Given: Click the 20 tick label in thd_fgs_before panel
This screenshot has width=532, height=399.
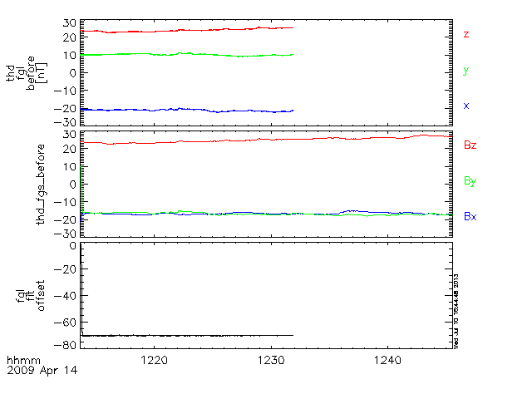Looking at the screenshot, I should click(70, 149).
